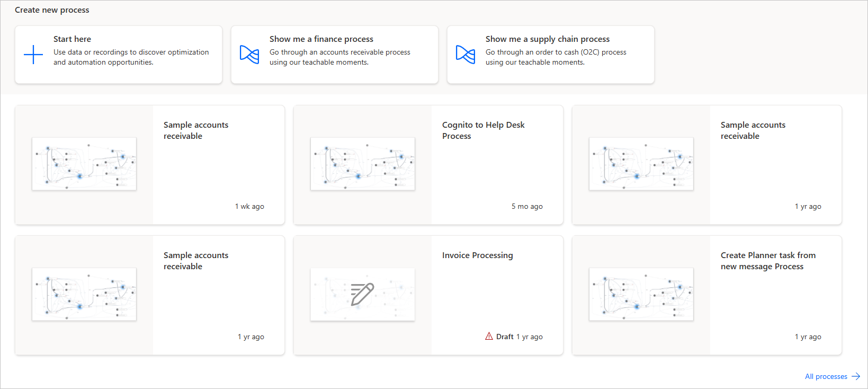
Task: Open Show me a supply chain process
Action: point(547,39)
